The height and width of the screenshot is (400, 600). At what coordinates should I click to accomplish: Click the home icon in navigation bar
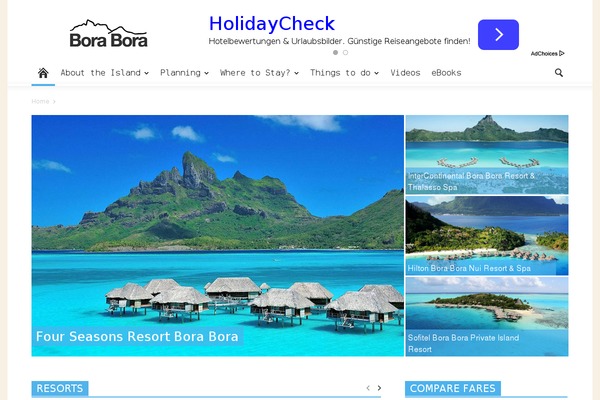43,73
